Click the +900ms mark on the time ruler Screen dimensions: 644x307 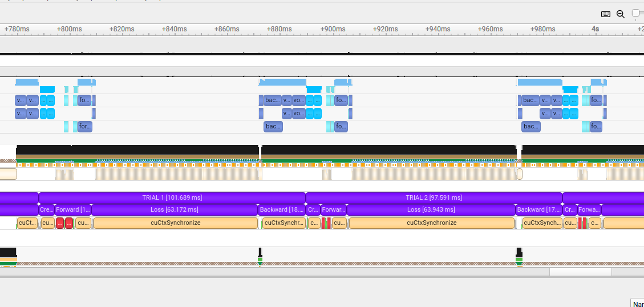[331, 29]
